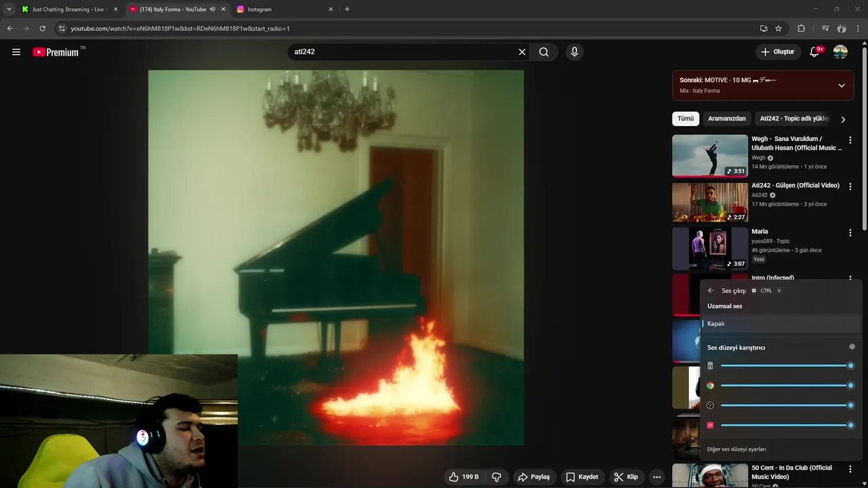This screenshot has height=488, width=868.
Task: Click the piano fire video player
Action: (x=336, y=258)
